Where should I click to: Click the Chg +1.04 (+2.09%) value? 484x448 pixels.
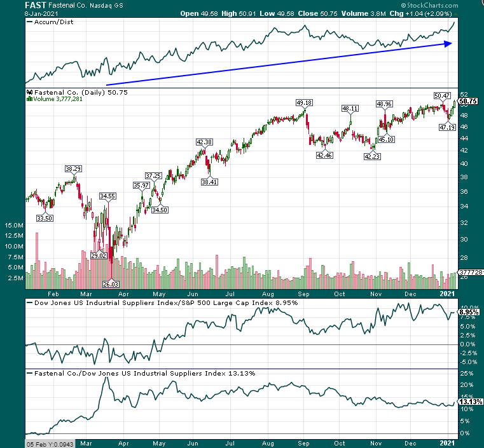click(421, 13)
